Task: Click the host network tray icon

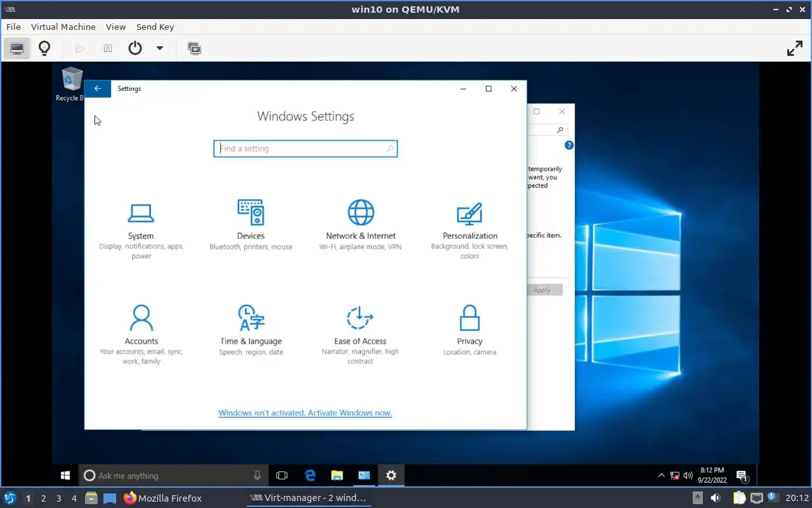Action: [756, 498]
